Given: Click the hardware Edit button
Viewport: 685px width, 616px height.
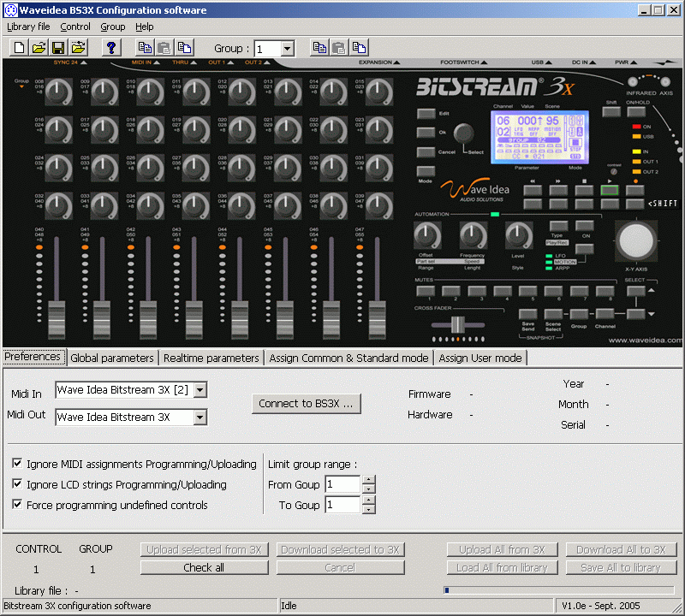Looking at the screenshot, I should point(426,114).
